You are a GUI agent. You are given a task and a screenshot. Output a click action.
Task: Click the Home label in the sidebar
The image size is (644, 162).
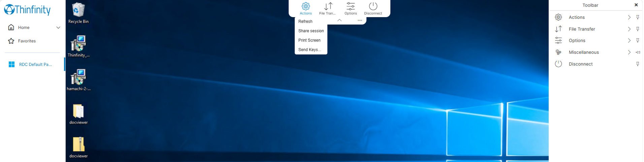click(24, 28)
